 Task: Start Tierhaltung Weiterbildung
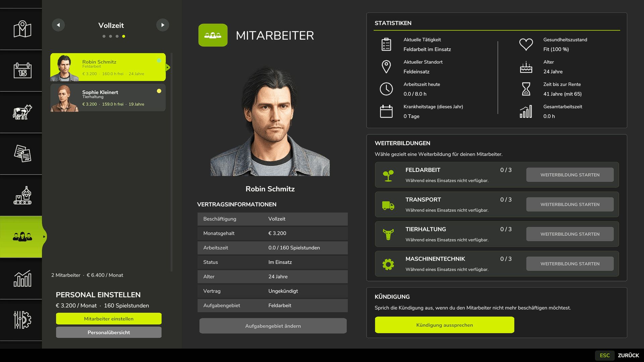coord(570,234)
